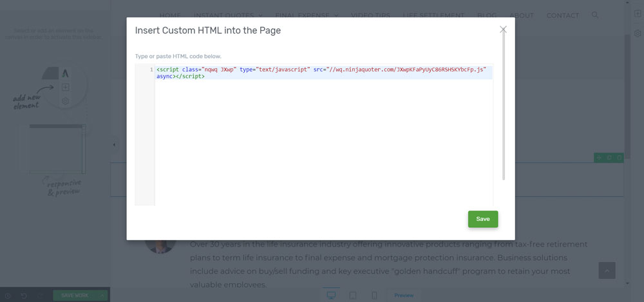Click the SAVE WORK button
Screen dimensions: 644x302
click(x=75, y=296)
